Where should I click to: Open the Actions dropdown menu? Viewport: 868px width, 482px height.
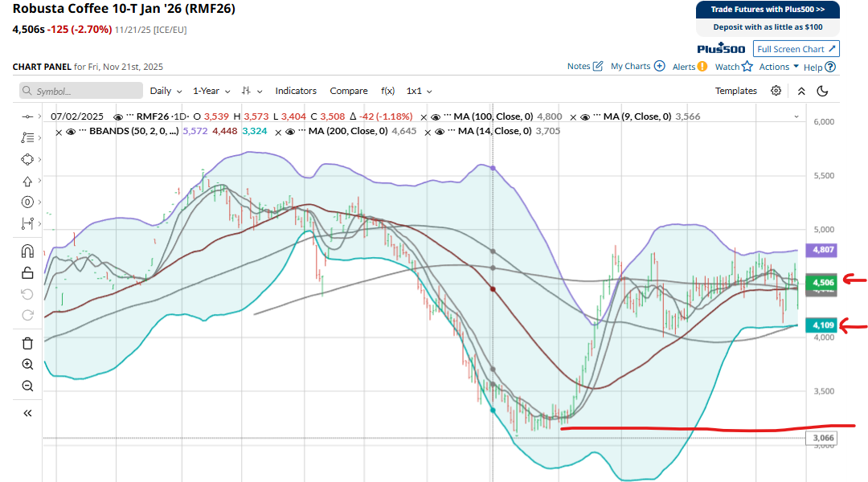tap(779, 67)
